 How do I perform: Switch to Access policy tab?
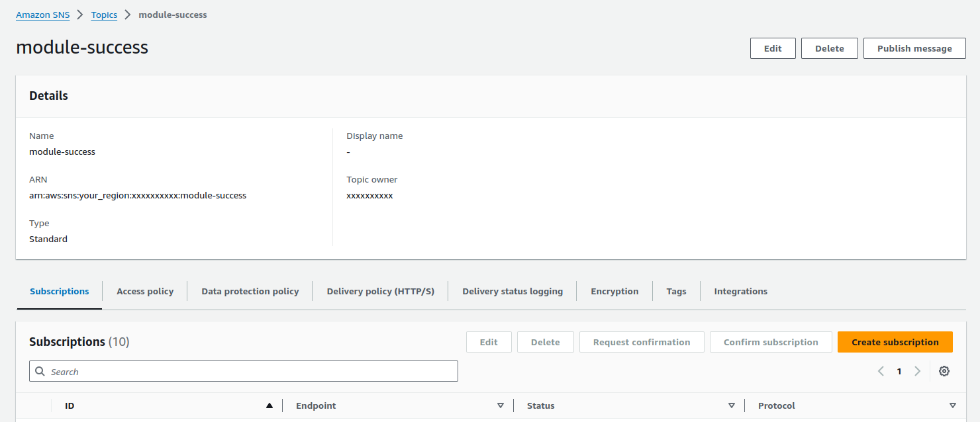tap(145, 291)
